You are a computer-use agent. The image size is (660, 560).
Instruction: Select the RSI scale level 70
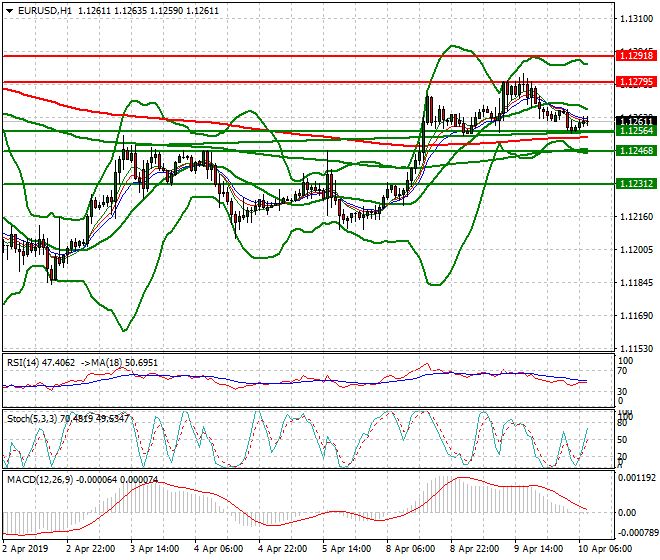622,371
